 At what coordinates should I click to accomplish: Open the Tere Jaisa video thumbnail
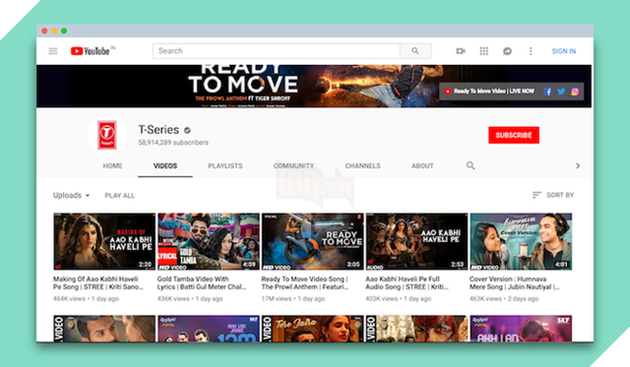tap(312, 328)
